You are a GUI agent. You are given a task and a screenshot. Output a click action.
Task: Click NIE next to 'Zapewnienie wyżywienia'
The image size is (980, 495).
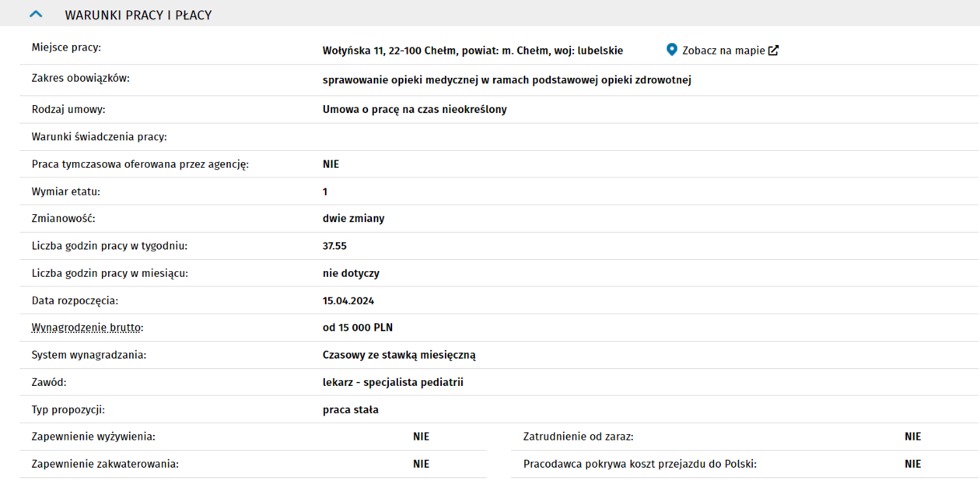[421, 437]
